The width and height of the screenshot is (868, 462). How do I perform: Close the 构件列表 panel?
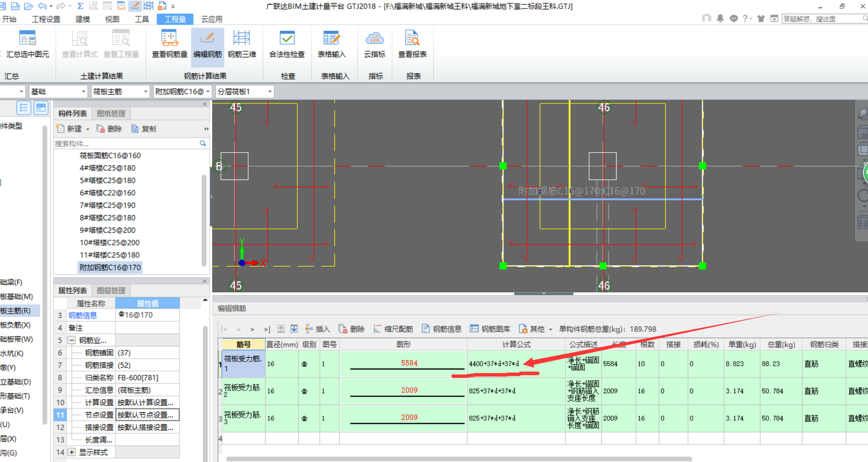tap(205, 104)
